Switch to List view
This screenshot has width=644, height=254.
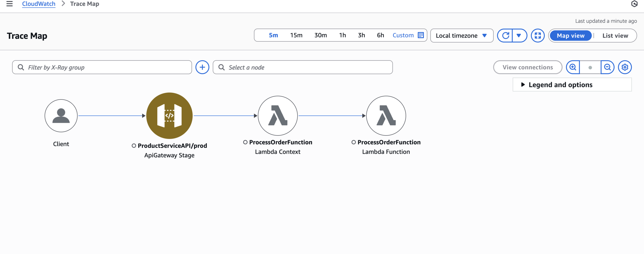615,36
